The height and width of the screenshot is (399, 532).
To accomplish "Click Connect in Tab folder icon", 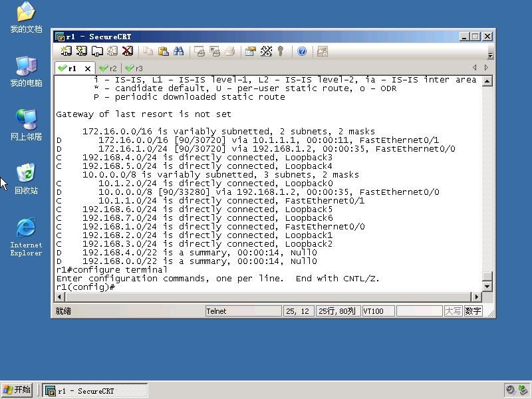I will [x=97, y=51].
